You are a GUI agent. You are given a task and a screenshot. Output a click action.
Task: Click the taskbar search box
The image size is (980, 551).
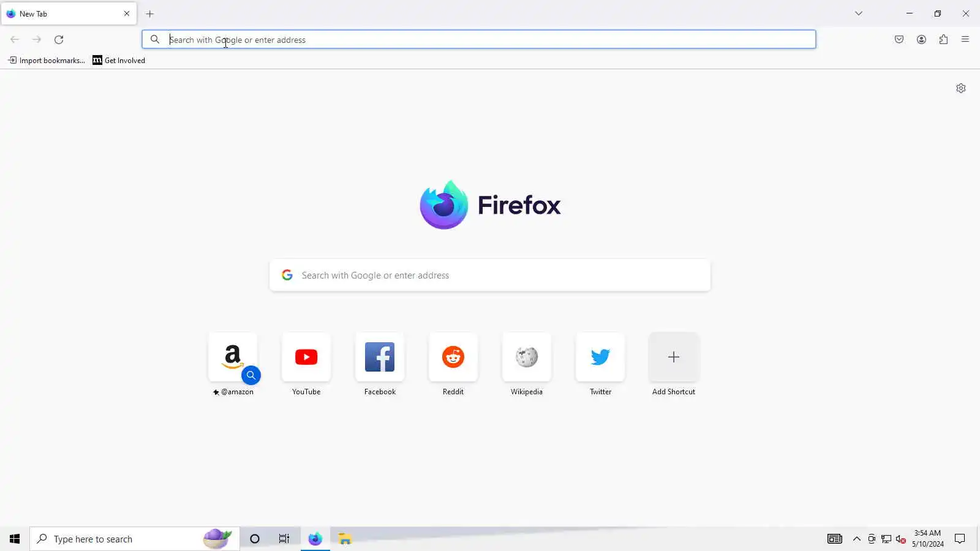135,539
